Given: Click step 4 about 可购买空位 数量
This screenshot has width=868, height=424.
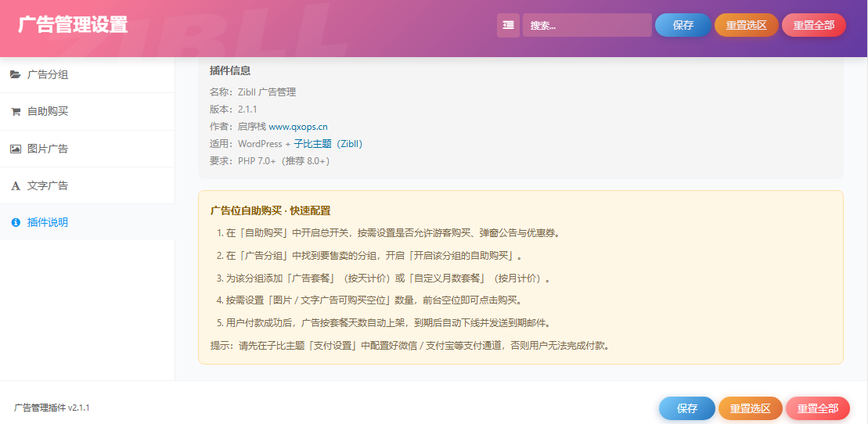Looking at the screenshot, I should tap(369, 300).
